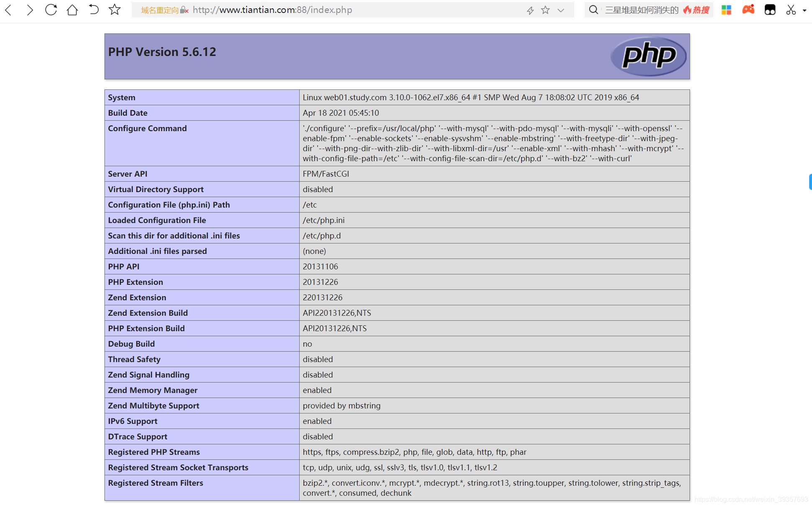812x507 pixels.
Task: Click the System row label
Action: click(x=122, y=97)
